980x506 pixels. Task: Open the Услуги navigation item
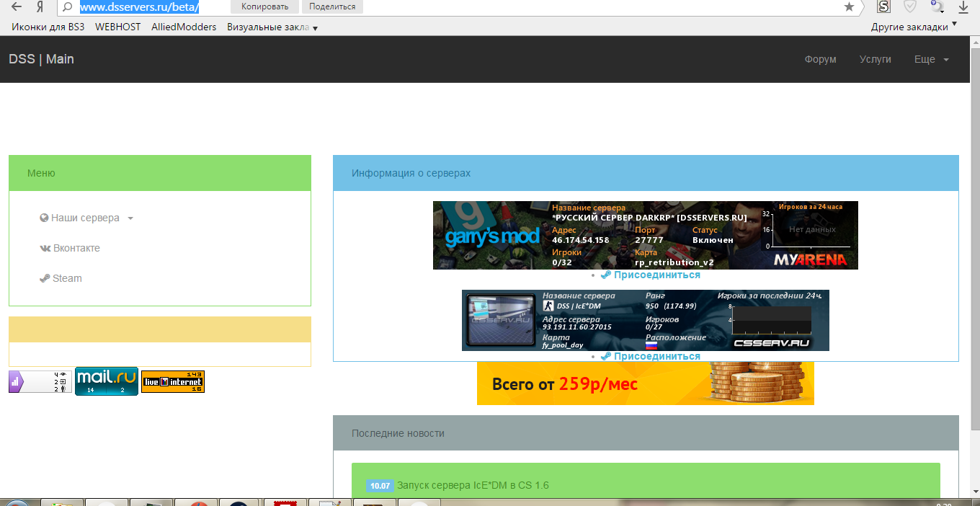(875, 59)
